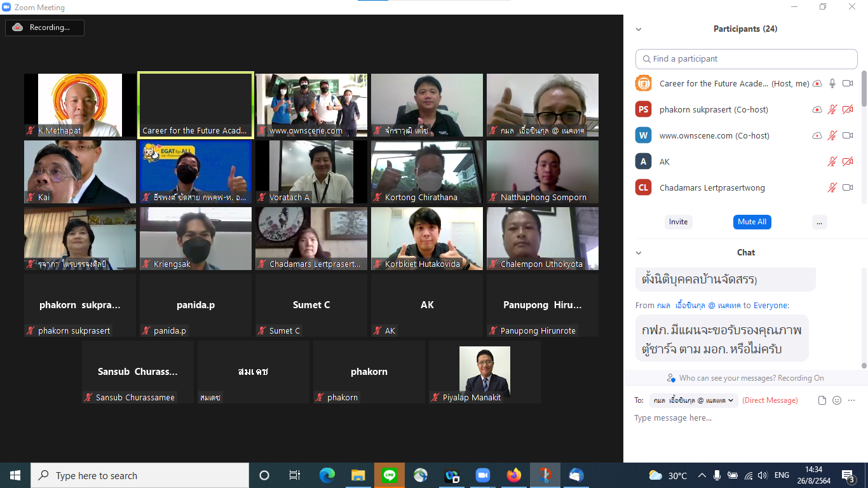Open Firefox from the Windows taskbar
This screenshot has height=488, width=868.
513,475
